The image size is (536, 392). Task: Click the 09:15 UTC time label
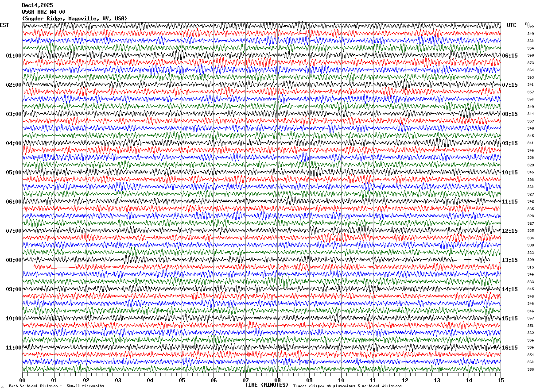(x=509, y=143)
